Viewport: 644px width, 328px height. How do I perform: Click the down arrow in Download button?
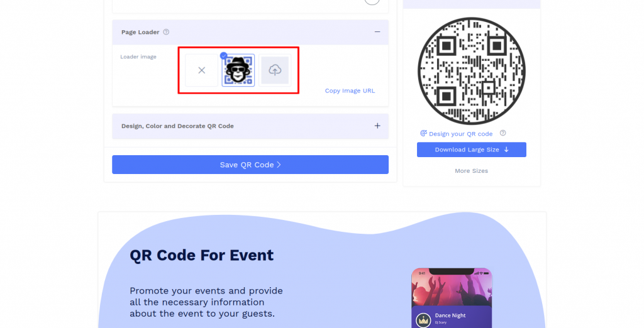(x=506, y=150)
